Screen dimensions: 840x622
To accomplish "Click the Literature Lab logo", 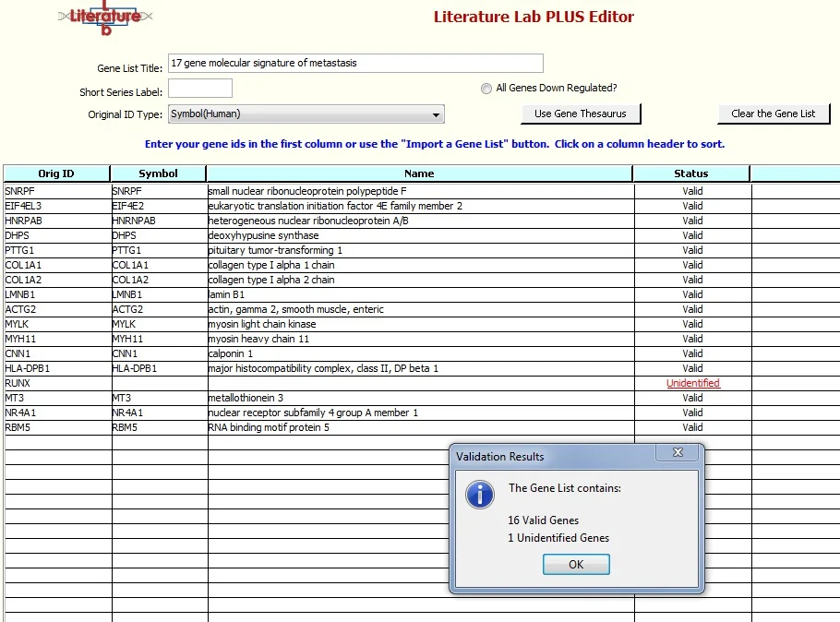I will click(x=105, y=18).
